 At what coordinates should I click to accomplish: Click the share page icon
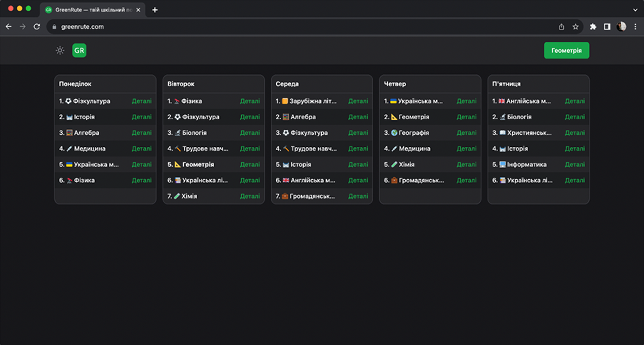pos(561,27)
